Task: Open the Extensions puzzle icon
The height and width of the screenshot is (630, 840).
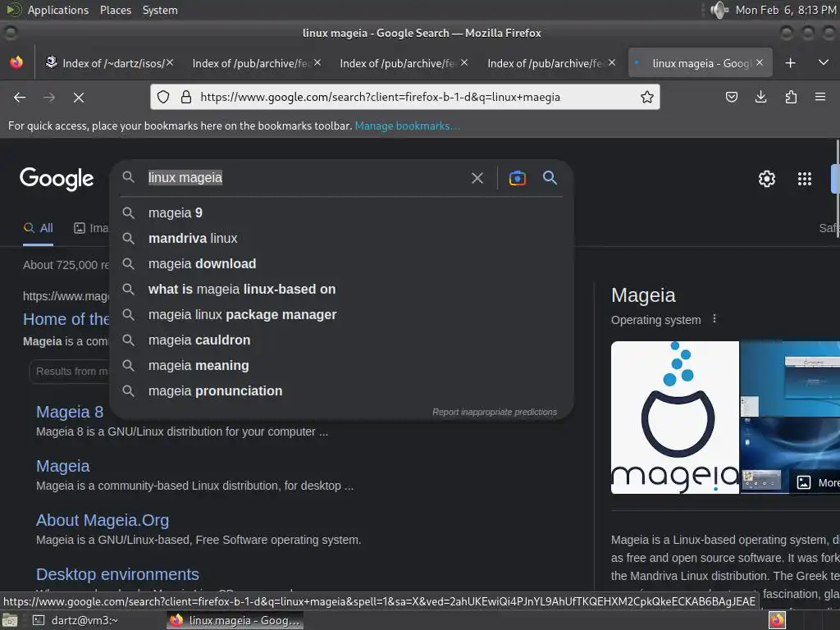Action: click(791, 97)
